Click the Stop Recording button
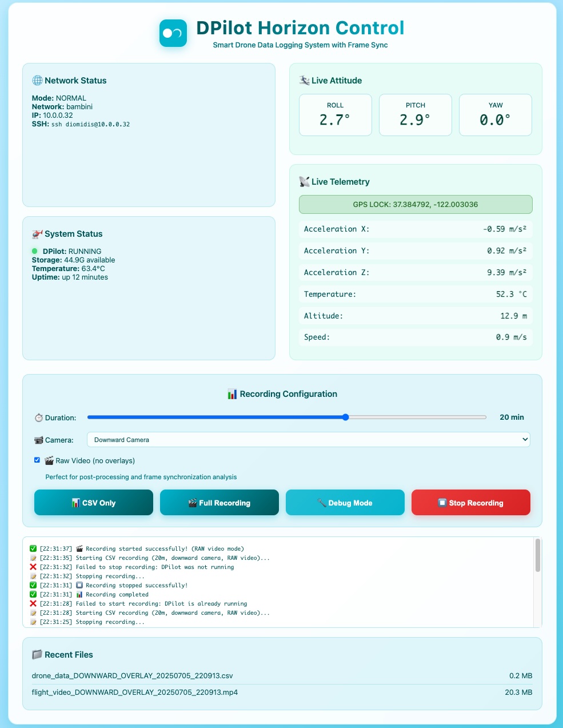This screenshot has height=728, width=563. click(x=471, y=503)
